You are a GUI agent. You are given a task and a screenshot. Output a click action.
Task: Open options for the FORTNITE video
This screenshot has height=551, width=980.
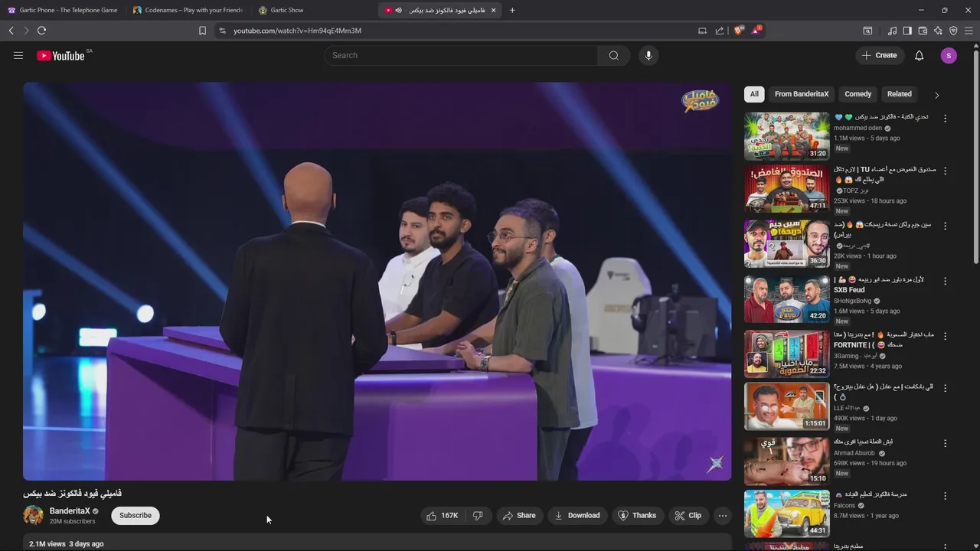(x=945, y=336)
